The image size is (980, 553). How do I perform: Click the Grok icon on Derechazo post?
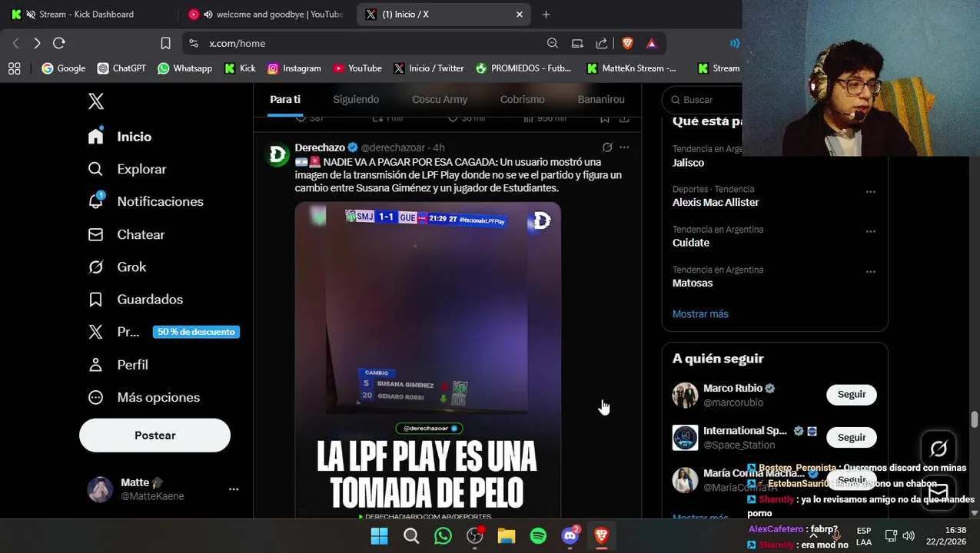[x=607, y=147]
